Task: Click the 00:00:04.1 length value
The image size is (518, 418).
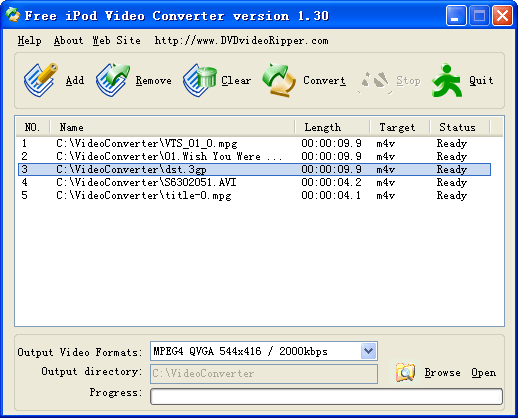Action: click(331, 195)
